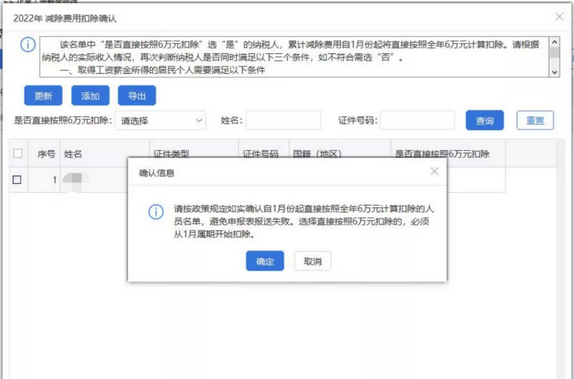Click the scroll-down arrow of the notice box
This screenshot has height=379, width=574.
tap(555, 72)
